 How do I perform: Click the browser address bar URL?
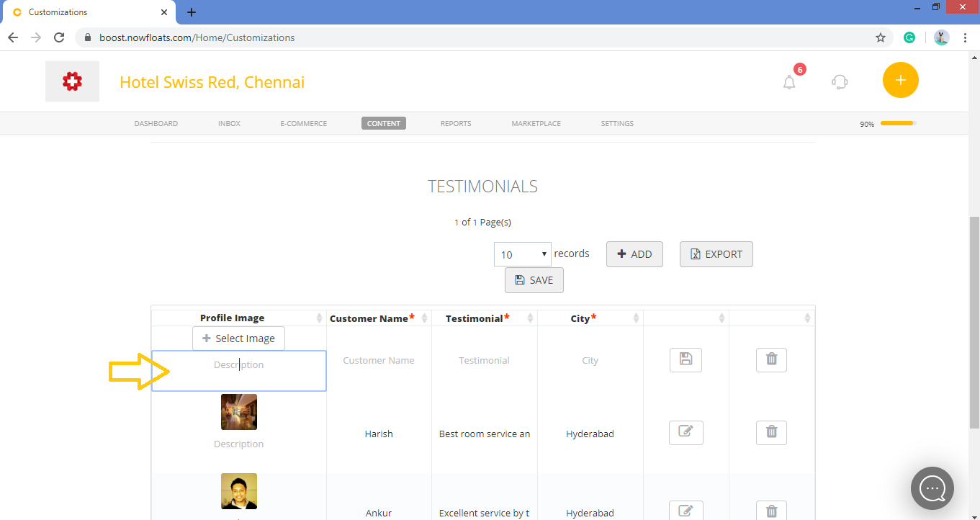(x=197, y=37)
